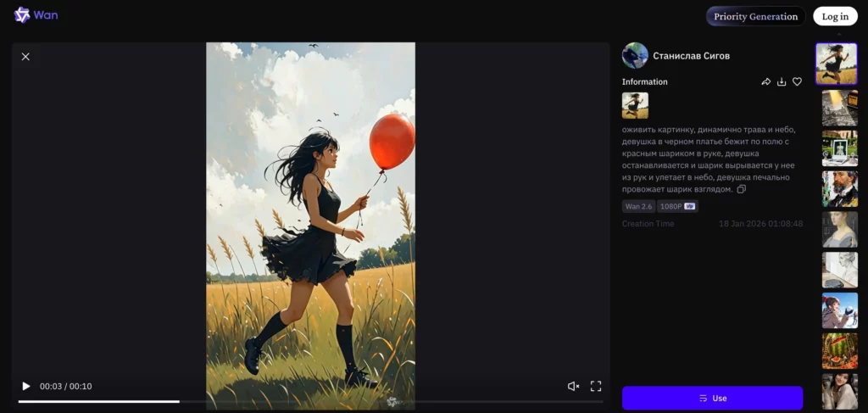Share this video using the arrow icon
The width and height of the screenshot is (868, 413).
766,82
